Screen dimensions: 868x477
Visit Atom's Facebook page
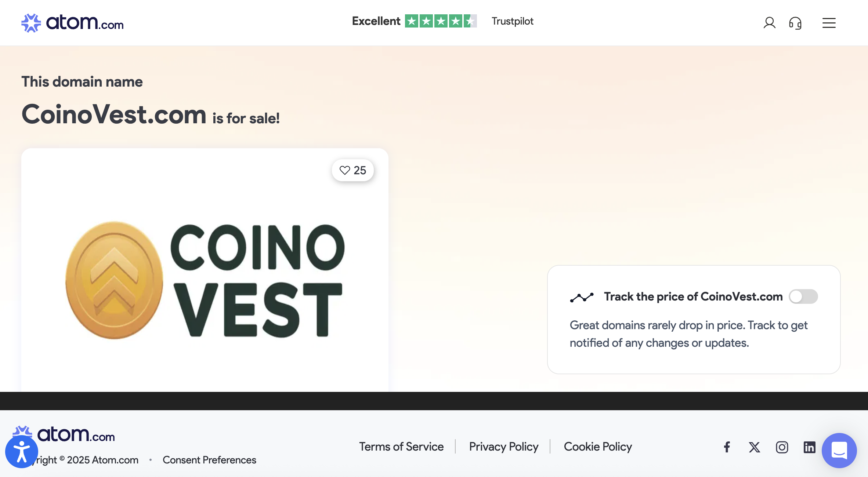[x=727, y=447]
